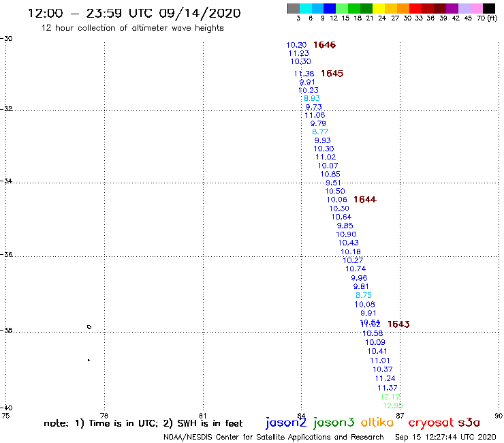This screenshot has width=504, height=443.
Task: Select the yellow 24 ft legend swatch
Action: pyautogui.click(x=378, y=8)
